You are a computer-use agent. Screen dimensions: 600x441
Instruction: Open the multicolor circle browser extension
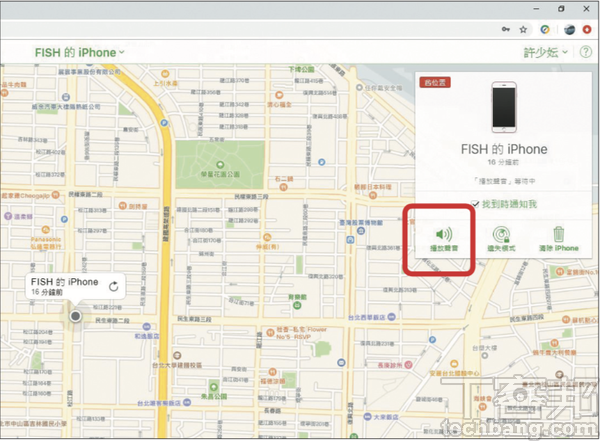pos(545,29)
